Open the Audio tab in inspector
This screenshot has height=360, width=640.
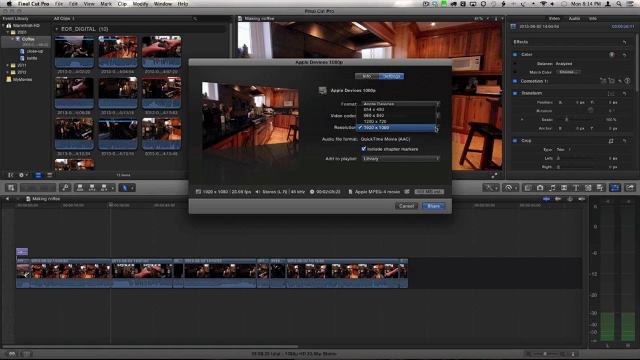pos(574,19)
